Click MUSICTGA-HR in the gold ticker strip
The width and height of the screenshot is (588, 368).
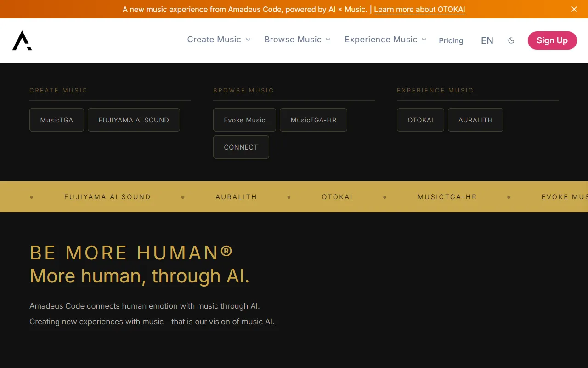pyautogui.click(x=447, y=197)
